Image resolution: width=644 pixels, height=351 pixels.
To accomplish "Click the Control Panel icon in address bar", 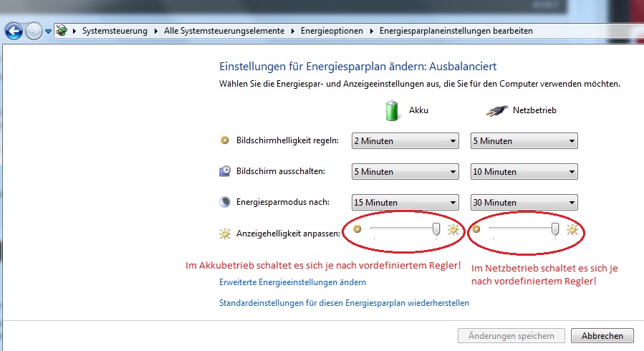I will 62,32.
